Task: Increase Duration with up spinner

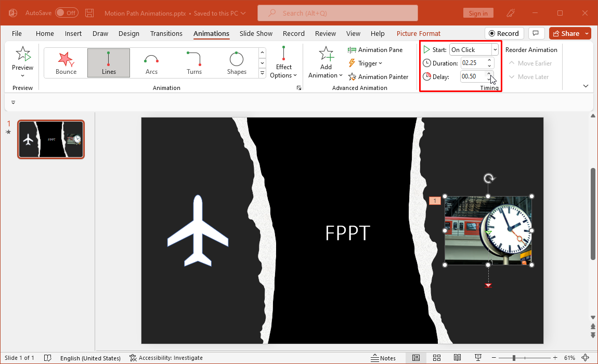Action: click(489, 60)
